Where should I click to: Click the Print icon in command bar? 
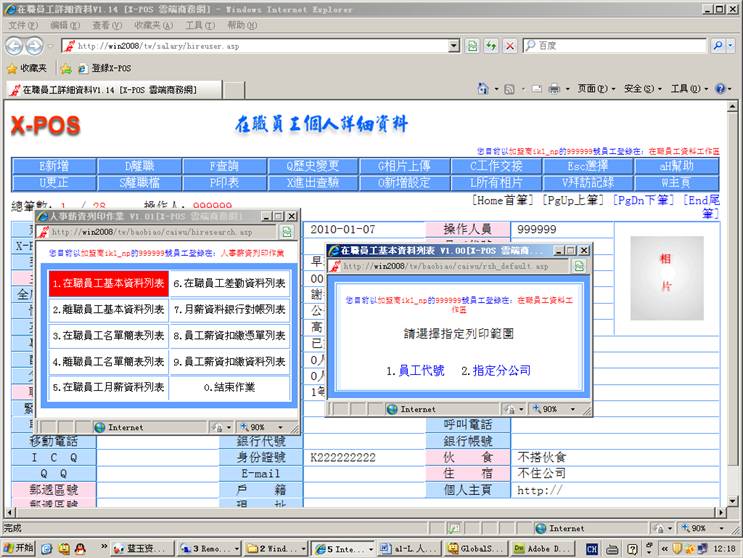coord(553,89)
